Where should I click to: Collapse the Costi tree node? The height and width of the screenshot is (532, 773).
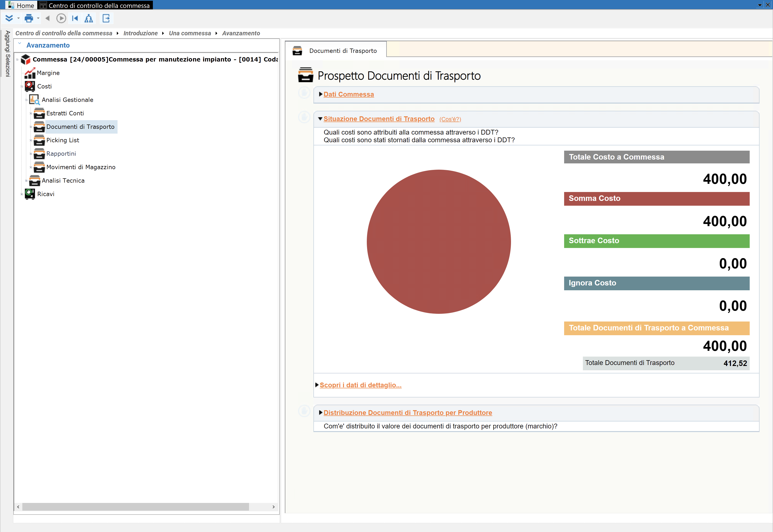(22, 87)
